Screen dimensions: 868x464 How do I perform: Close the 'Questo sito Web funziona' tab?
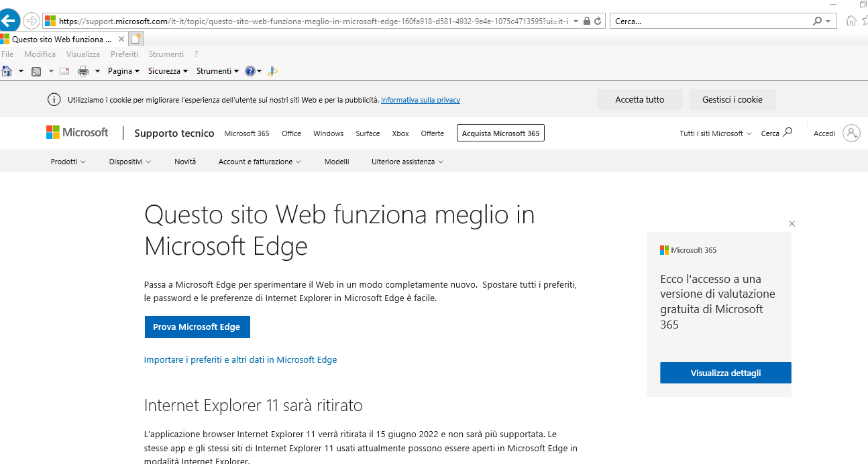[x=121, y=39]
